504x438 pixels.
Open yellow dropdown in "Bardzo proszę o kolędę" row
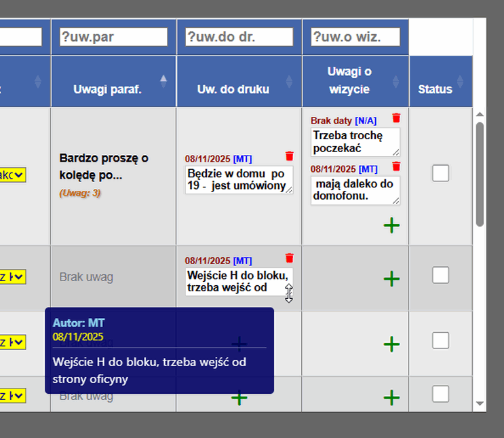[x=14, y=175]
